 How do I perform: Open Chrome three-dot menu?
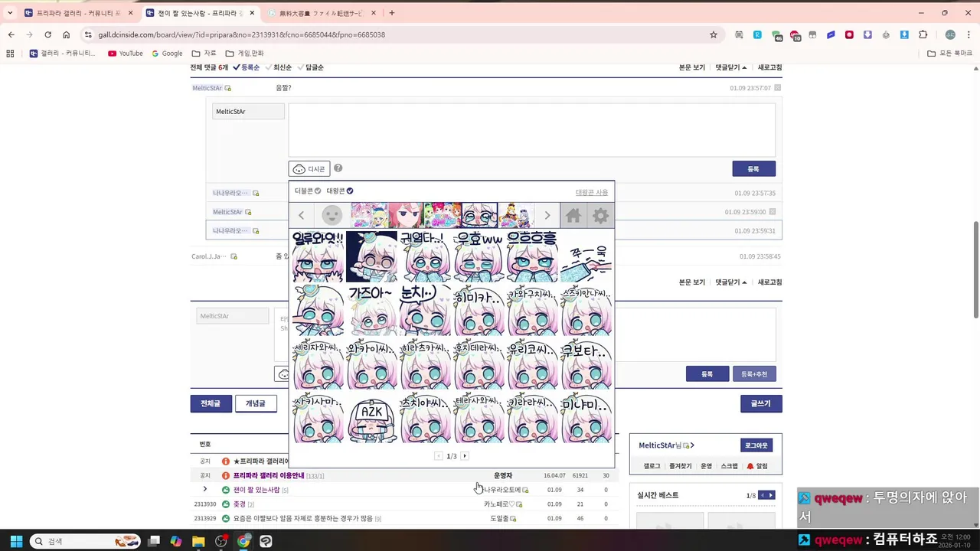point(969,34)
